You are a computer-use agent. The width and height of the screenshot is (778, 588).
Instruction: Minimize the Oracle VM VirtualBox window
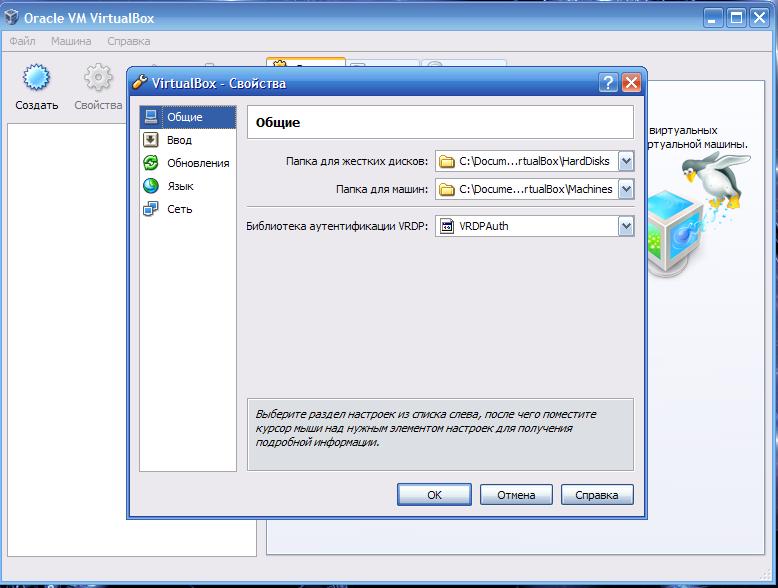tap(713, 18)
